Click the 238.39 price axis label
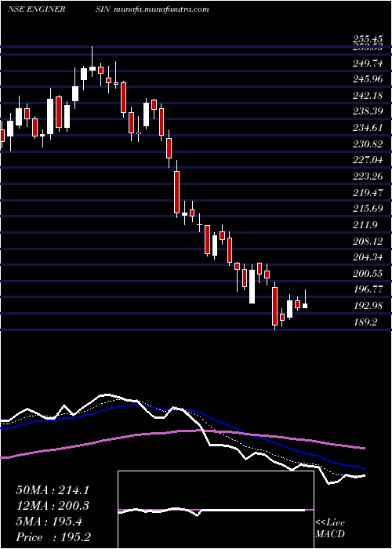Image resolution: width=392 pixels, height=549 pixels. [368, 111]
